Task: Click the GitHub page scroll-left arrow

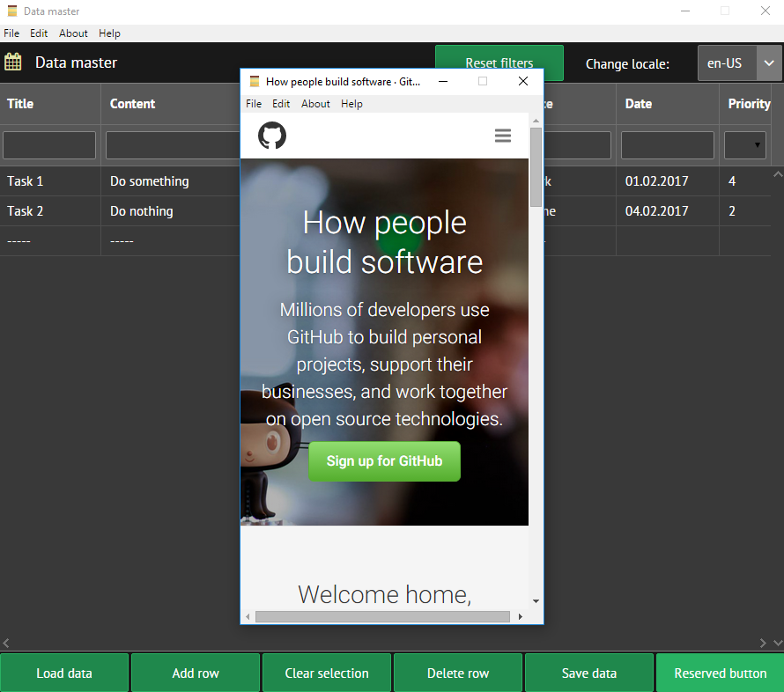Action: coord(248,616)
